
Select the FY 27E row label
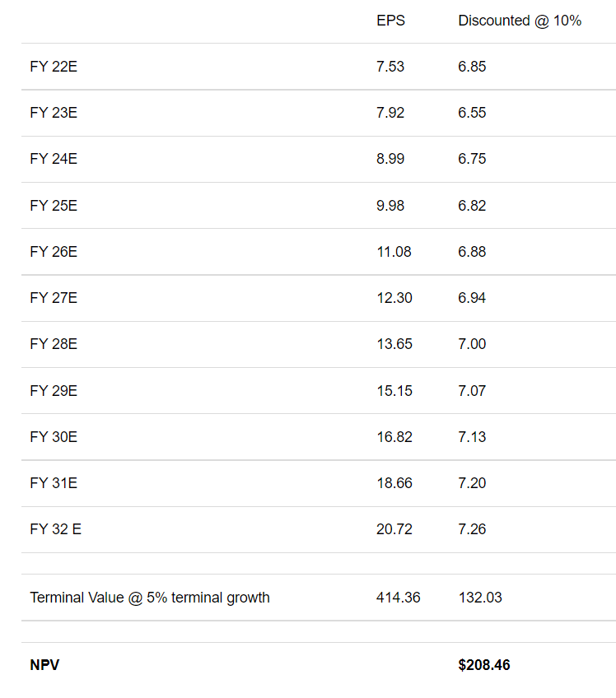54,298
